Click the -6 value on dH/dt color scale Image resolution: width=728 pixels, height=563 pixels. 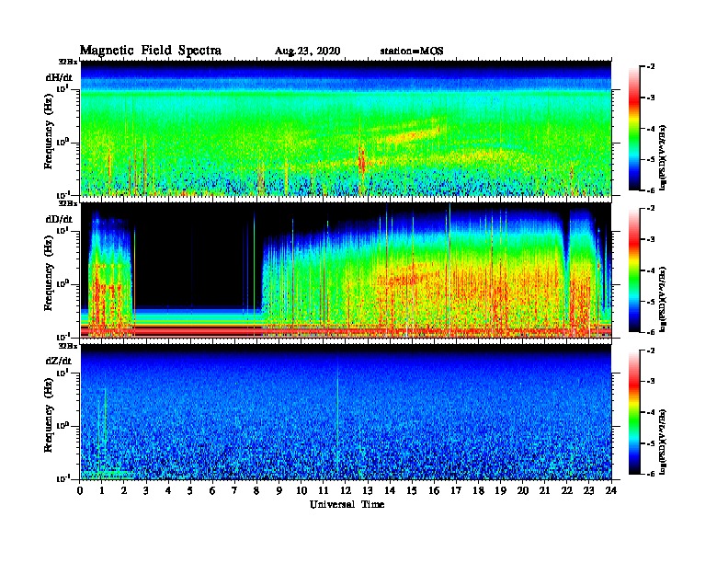click(x=651, y=190)
